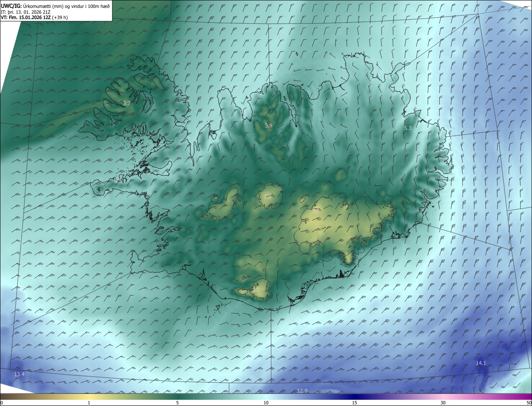Image resolution: width=532 pixels, height=406 pixels.
Task: Click the 0 tick label on the color scale
Action: (2, 403)
